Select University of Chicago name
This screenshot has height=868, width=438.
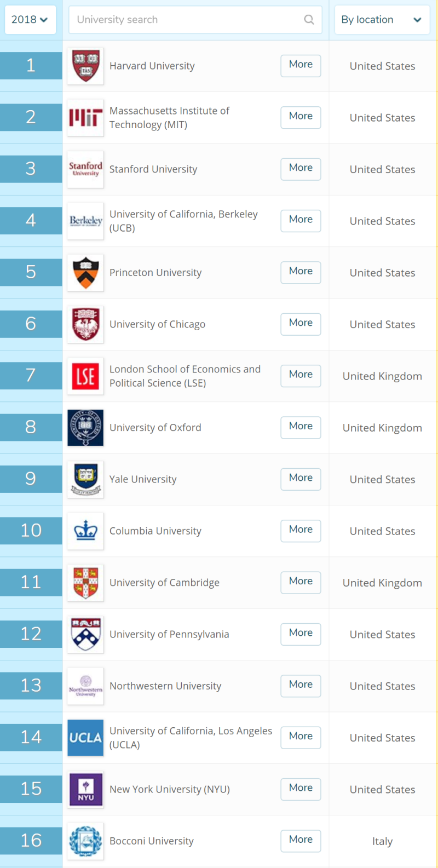point(157,324)
